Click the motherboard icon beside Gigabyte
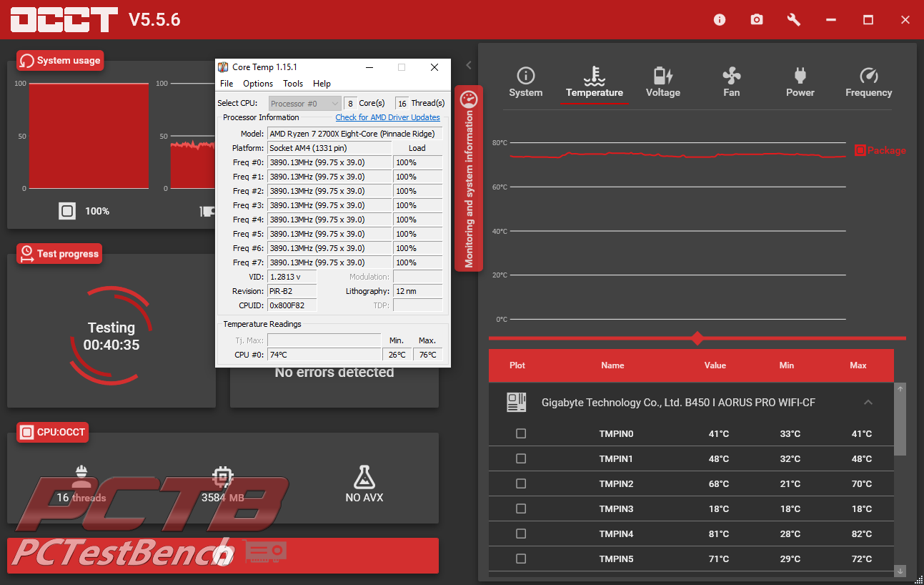This screenshot has height=585, width=924. tap(517, 403)
